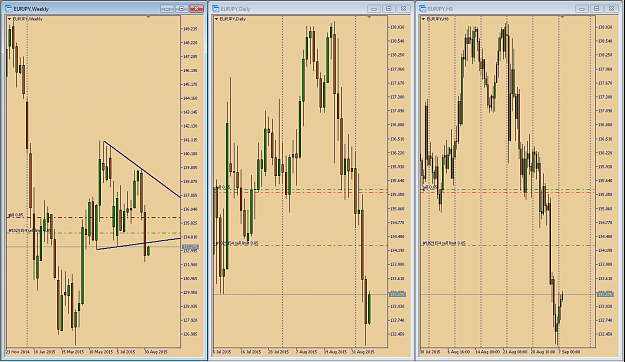Expand the arrow beside EURJPY,Weekly chart label
625x362 pixels.
pos(9,19)
